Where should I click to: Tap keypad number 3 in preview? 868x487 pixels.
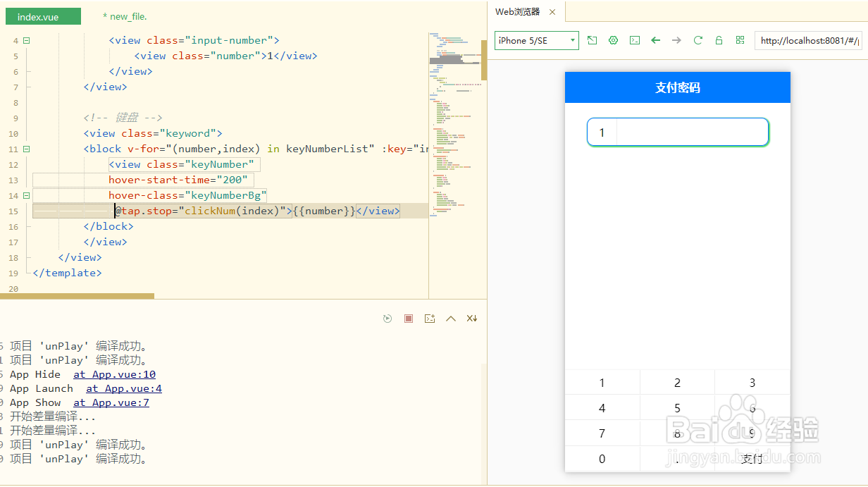click(752, 383)
